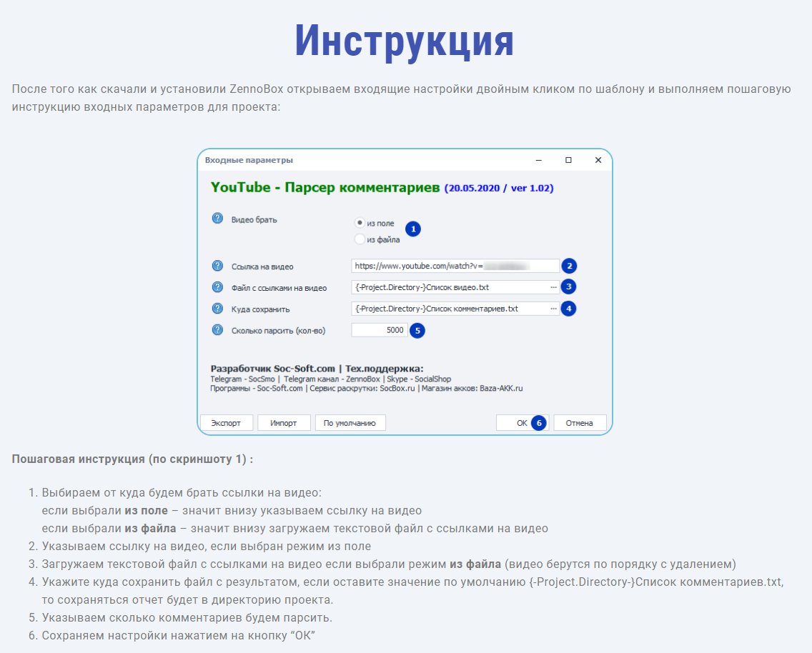The width and height of the screenshot is (812, 653).
Task: Click the "Экспорт" button
Action: click(x=227, y=422)
